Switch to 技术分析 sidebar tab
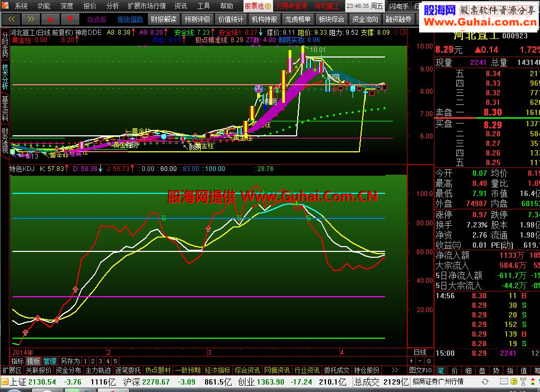The width and height of the screenshot is (540, 392). point(5,77)
